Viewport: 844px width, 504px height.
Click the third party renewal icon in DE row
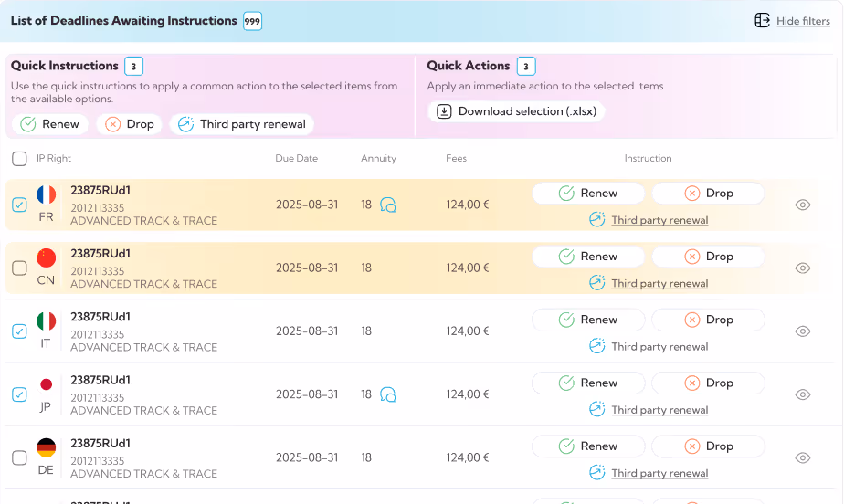(x=597, y=472)
